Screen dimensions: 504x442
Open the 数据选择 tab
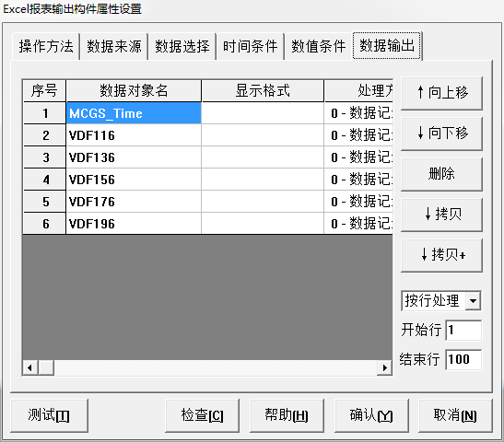(182, 46)
